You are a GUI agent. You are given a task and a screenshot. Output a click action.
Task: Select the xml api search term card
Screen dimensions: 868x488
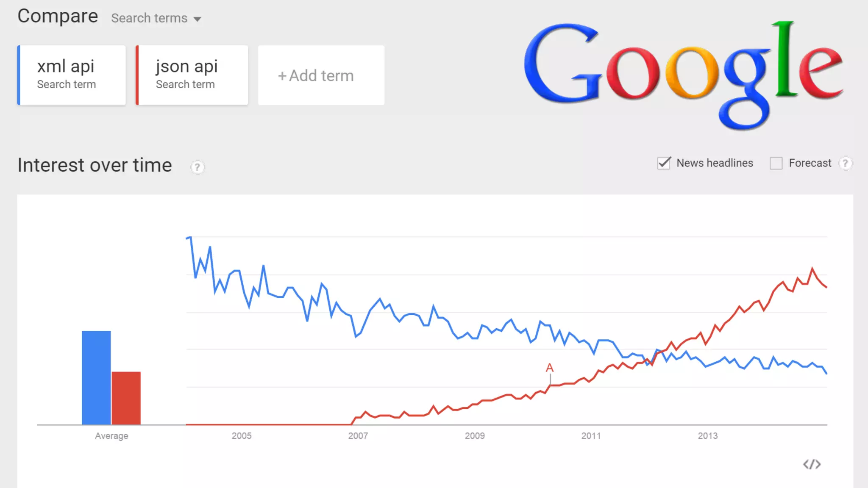point(72,75)
